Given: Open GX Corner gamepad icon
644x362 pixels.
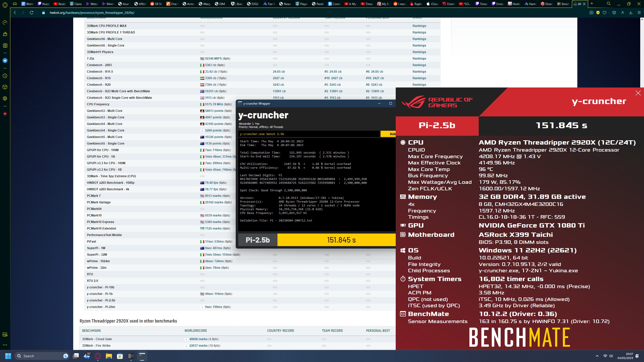Looking at the screenshot, I should (x=15, y=4).
